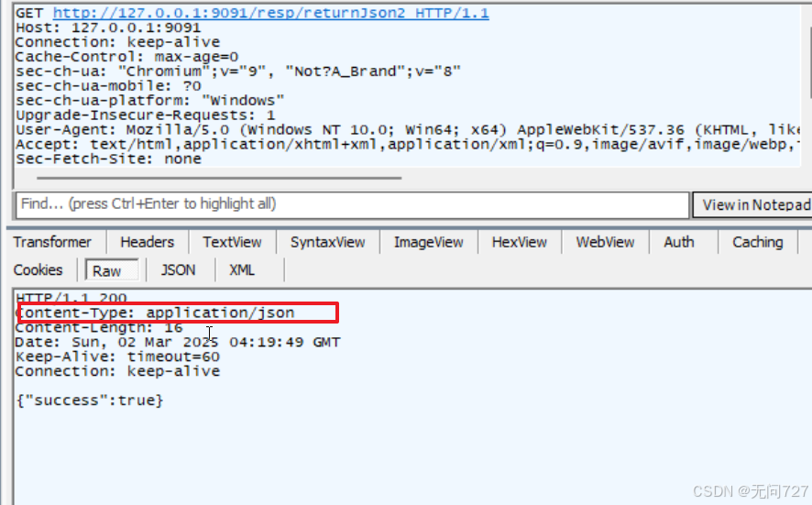
Task: Click the Accept: text/html header line
Action: click(x=408, y=144)
